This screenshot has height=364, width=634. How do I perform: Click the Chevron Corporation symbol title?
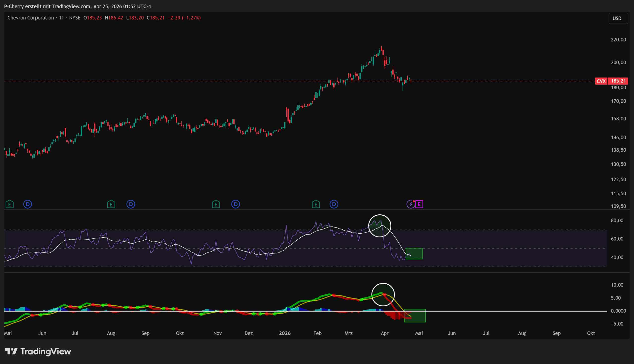(x=30, y=18)
